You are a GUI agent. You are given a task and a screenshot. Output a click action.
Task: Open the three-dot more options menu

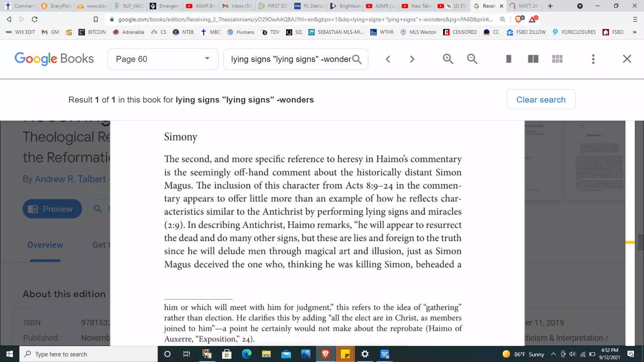[593, 59]
